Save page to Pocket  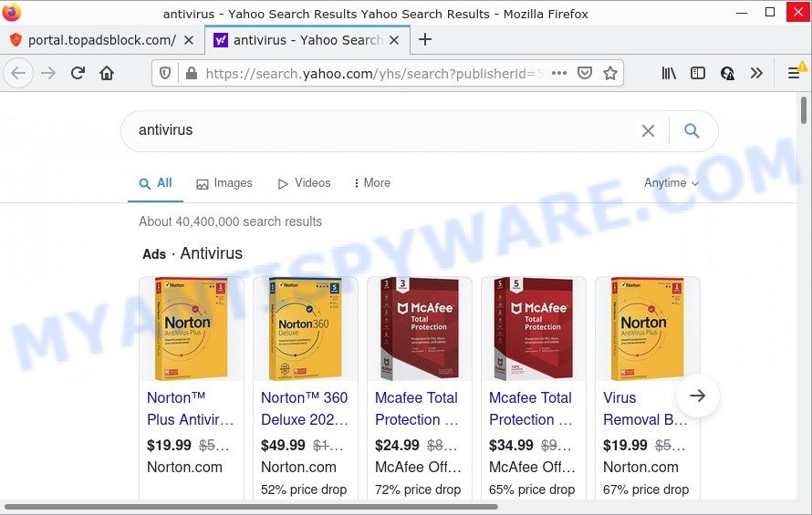[585, 73]
